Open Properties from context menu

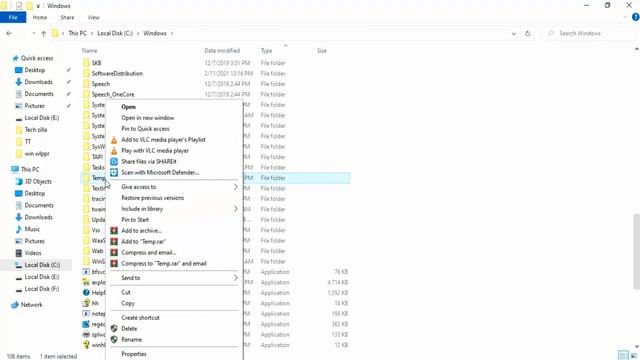[x=134, y=354]
